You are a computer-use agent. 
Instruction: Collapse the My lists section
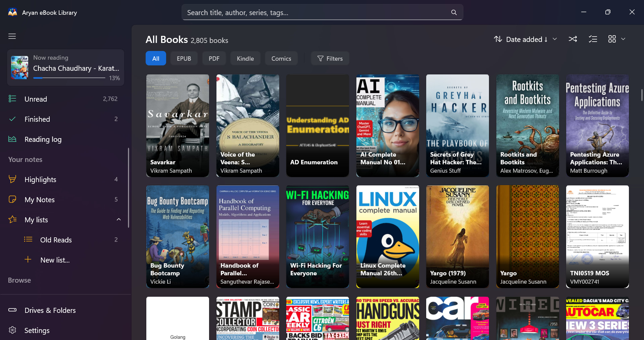pyautogui.click(x=118, y=220)
